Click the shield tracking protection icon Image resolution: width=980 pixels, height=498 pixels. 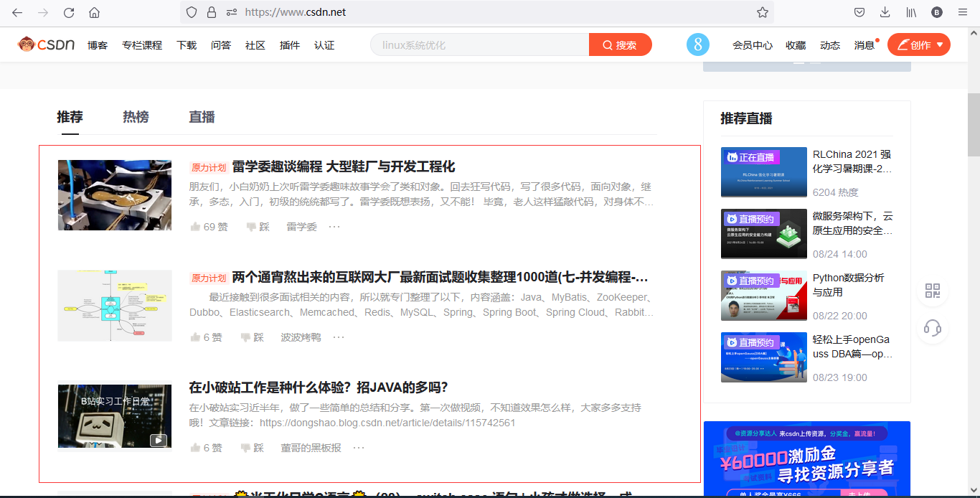(191, 12)
